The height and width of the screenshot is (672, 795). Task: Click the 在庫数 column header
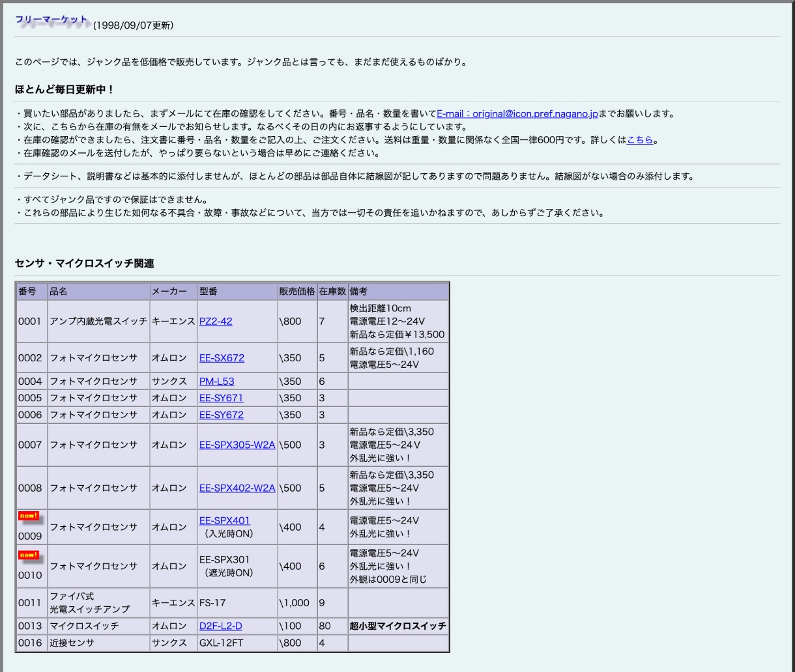[x=332, y=291]
